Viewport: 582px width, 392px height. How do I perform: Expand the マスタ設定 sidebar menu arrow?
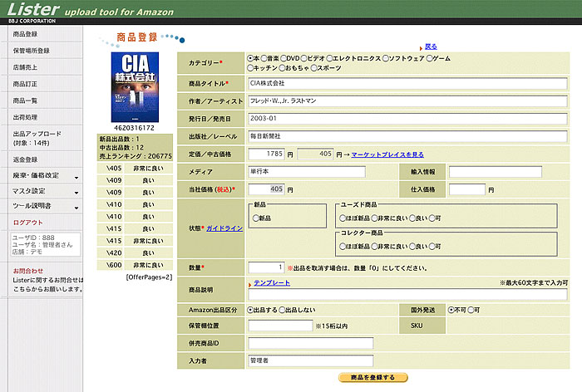(76, 193)
